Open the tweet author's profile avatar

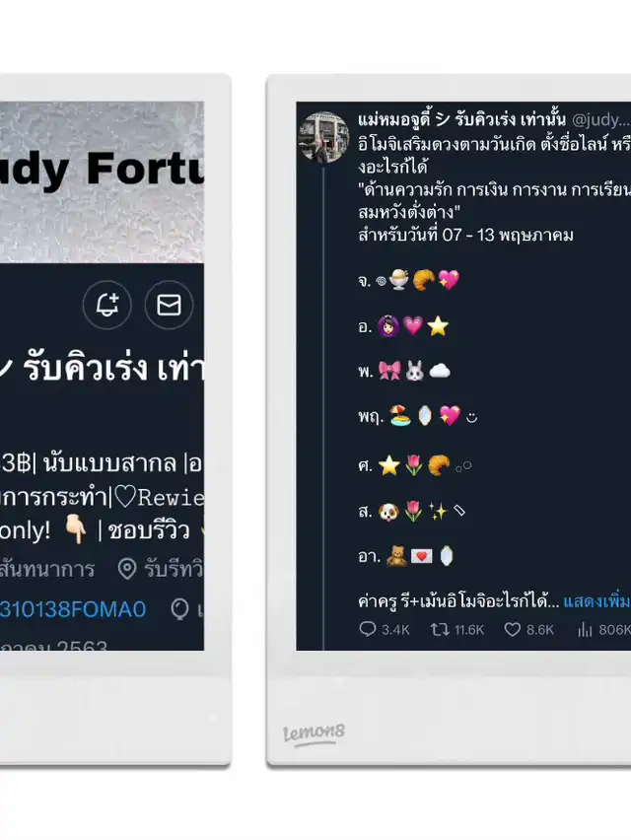pos(323,137)
